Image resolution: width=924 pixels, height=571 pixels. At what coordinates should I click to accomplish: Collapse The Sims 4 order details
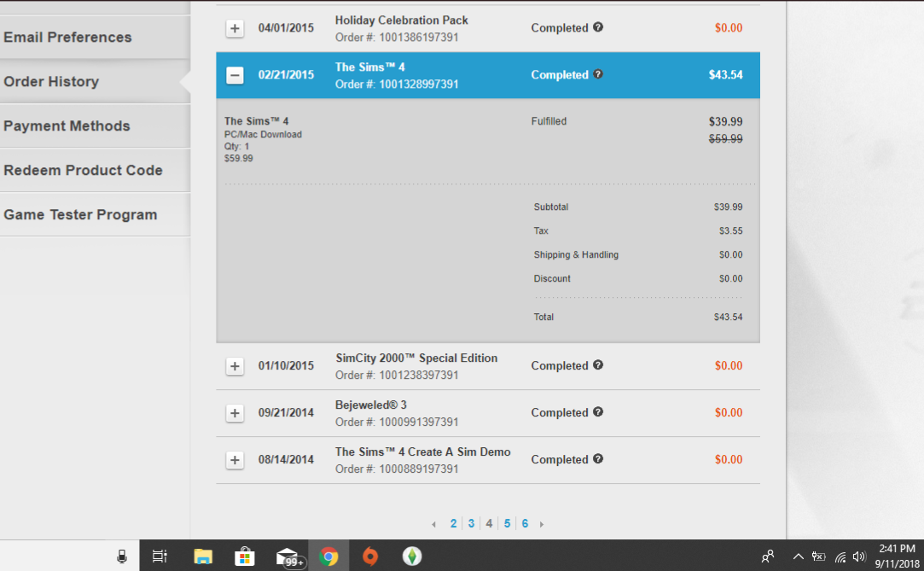coord(235,75)
